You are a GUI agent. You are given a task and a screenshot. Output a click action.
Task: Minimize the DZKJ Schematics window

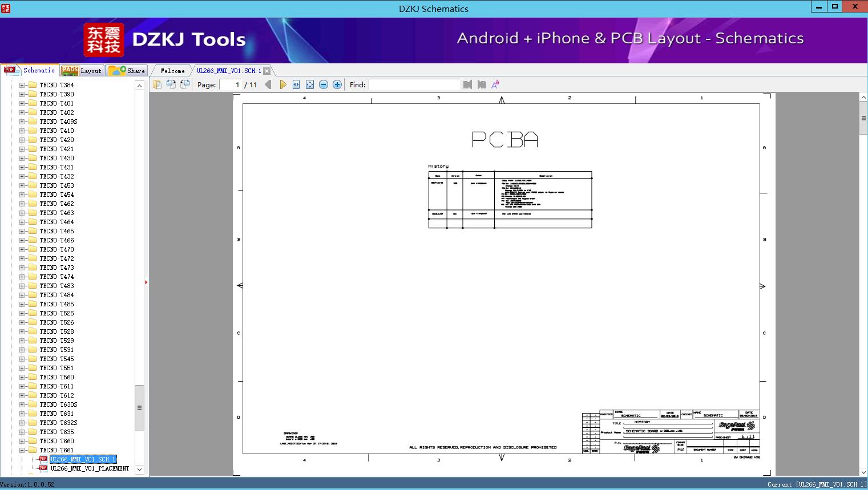[819, 7]
